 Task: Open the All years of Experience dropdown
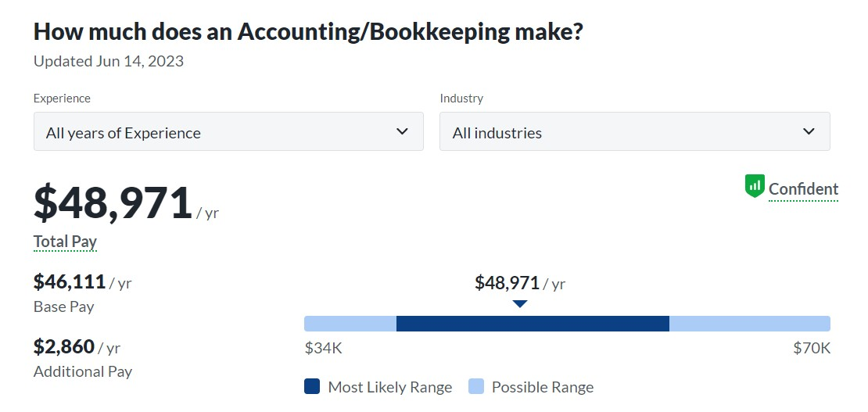228,131
